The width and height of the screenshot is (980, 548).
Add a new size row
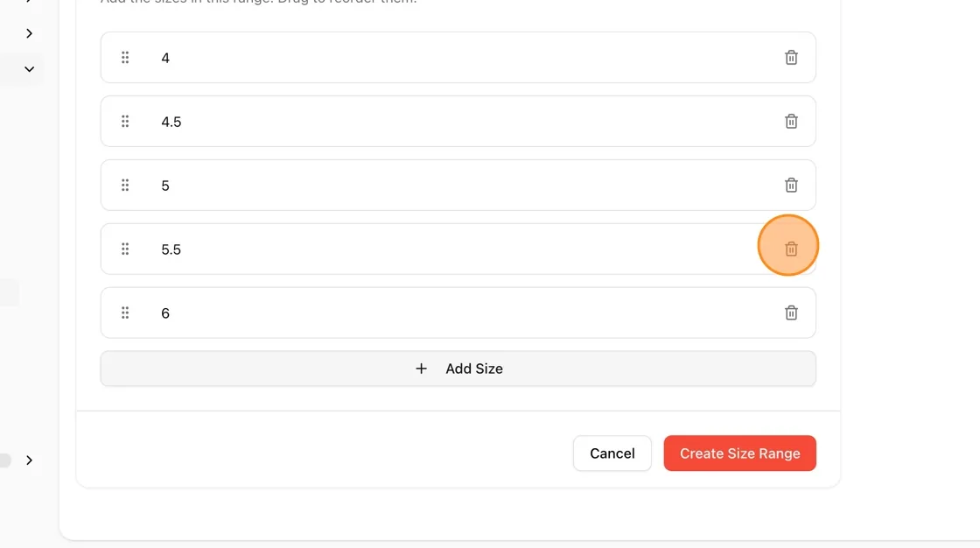coord(458,369)
